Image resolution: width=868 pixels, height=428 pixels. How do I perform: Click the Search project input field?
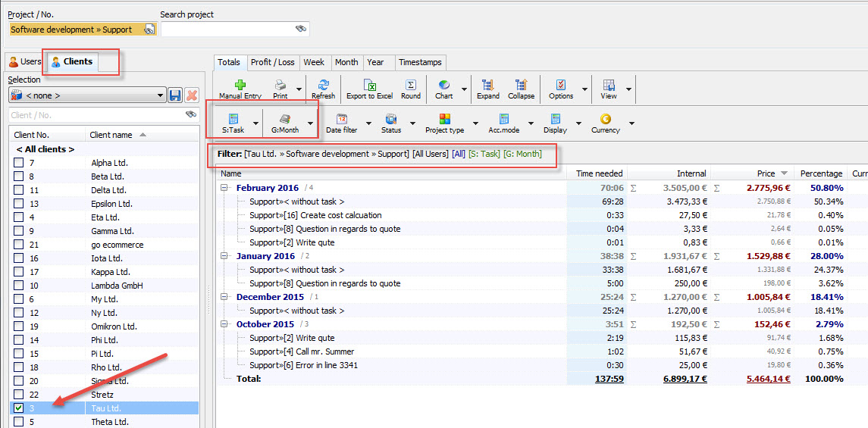227,29
